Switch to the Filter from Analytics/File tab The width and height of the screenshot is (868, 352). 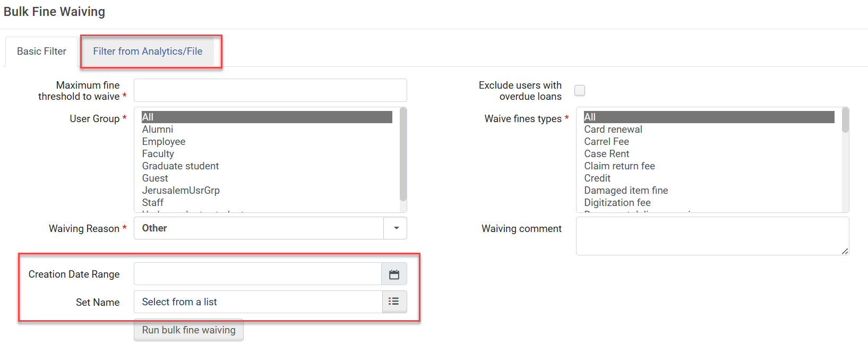coord(148,51)
